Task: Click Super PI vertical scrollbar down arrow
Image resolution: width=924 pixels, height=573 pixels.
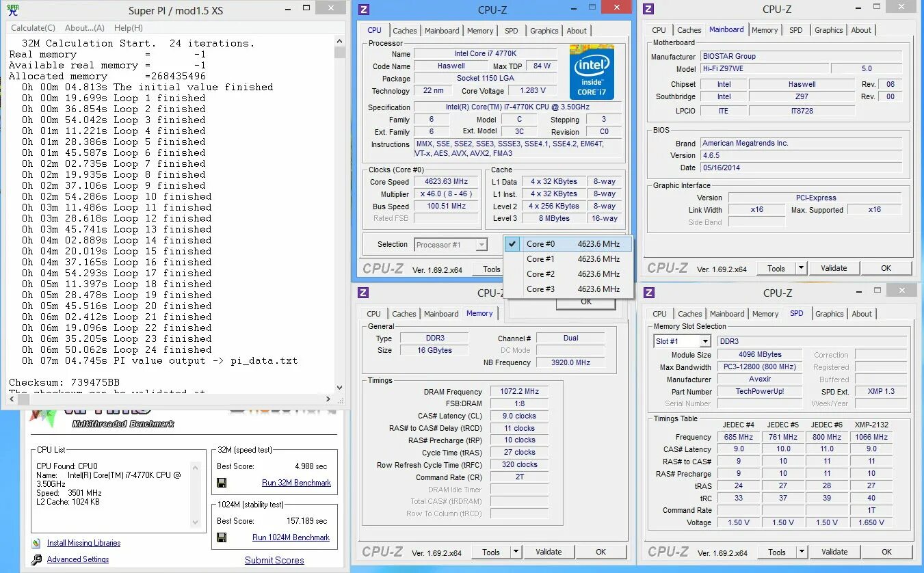Action: click(x=340, y=388)
